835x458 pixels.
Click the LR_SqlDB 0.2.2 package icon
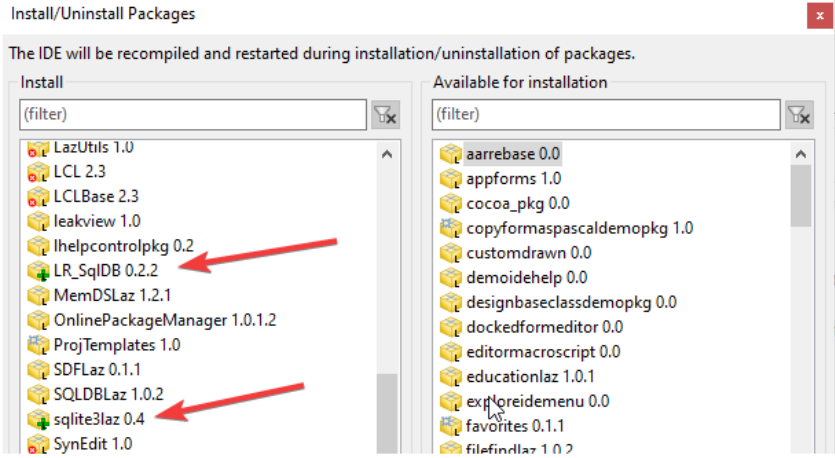[38, 270]
